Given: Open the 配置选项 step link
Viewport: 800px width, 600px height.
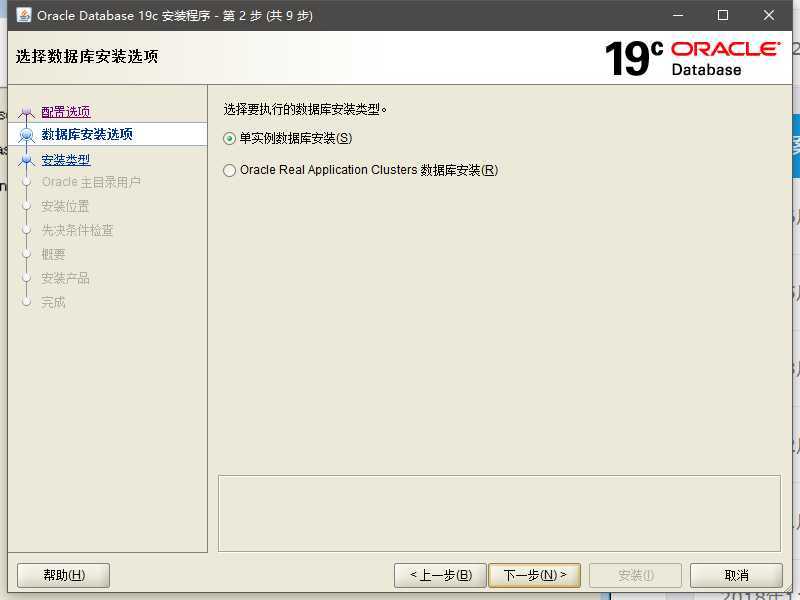Looking at the screenshot, I should [x=66, y=111].
